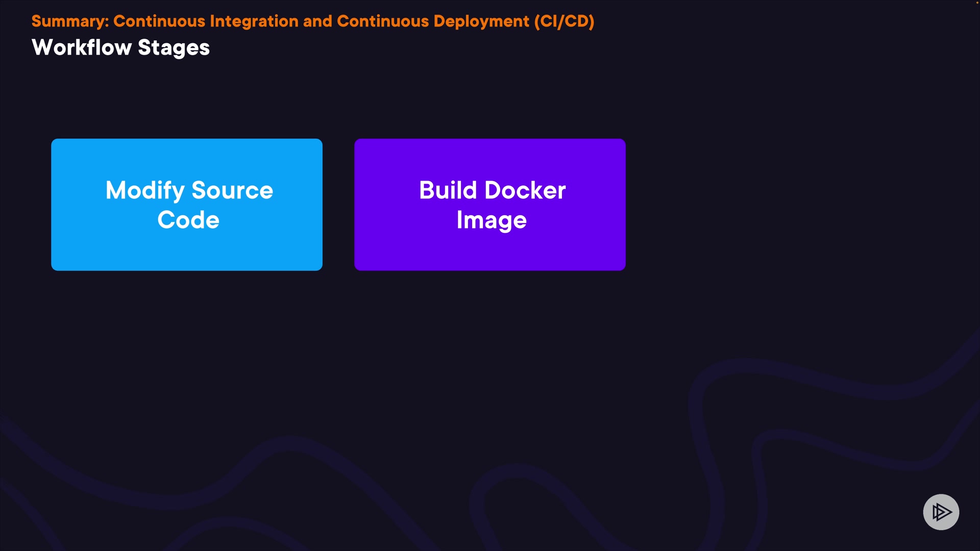Click the word Workflow in white title
This screenshot has height=551, width=980.
(x=82, y=47)
